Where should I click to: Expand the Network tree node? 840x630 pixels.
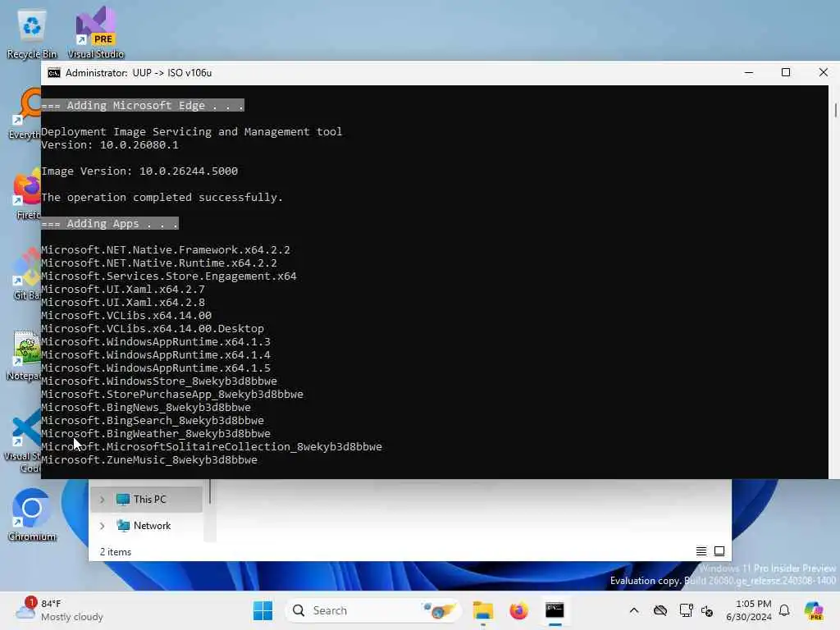102,526
